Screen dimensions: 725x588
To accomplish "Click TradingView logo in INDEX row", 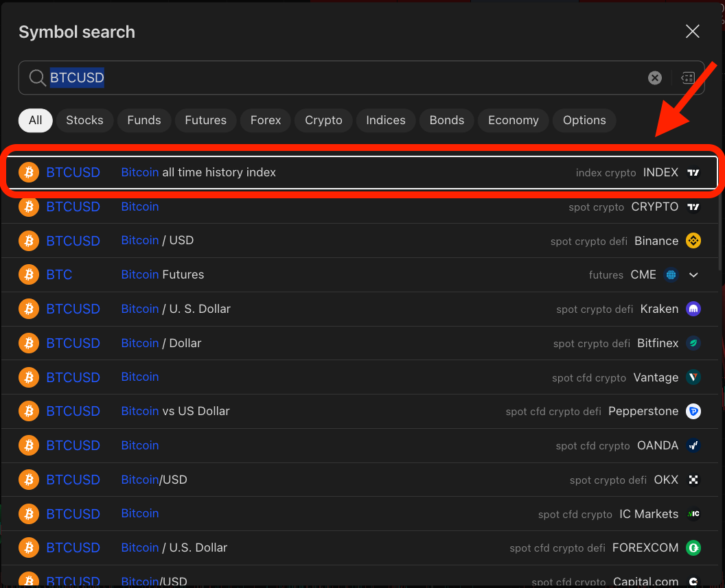I will [x=693, y=172].
